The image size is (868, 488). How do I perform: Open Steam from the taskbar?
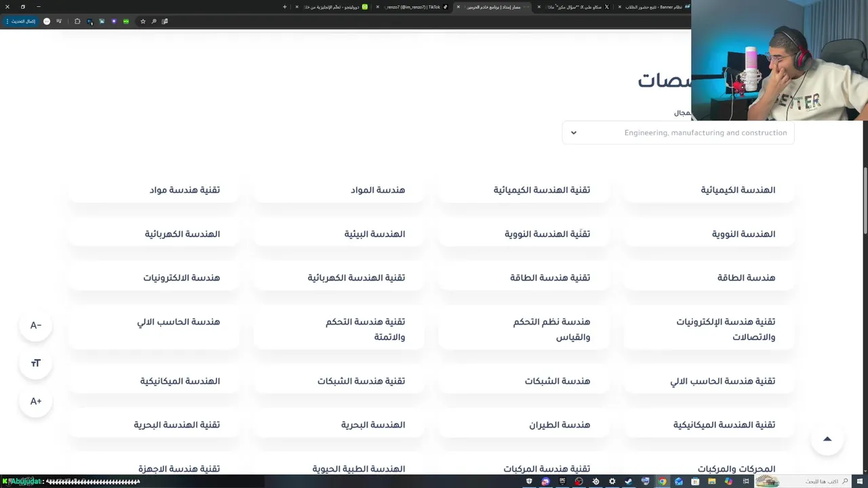coord(629,481)
